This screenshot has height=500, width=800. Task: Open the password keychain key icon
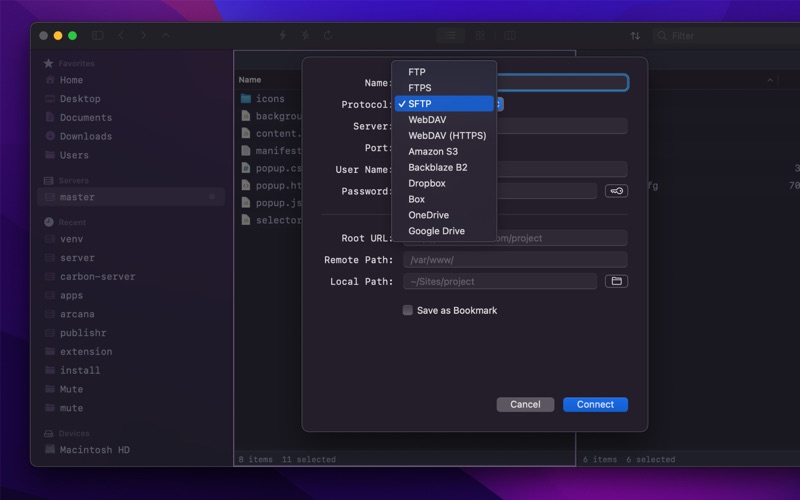[x=616, y=191]
